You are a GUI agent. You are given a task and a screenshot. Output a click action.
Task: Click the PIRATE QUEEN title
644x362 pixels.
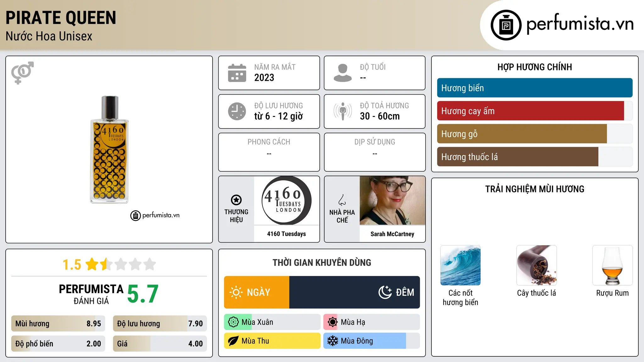[61, 18]
